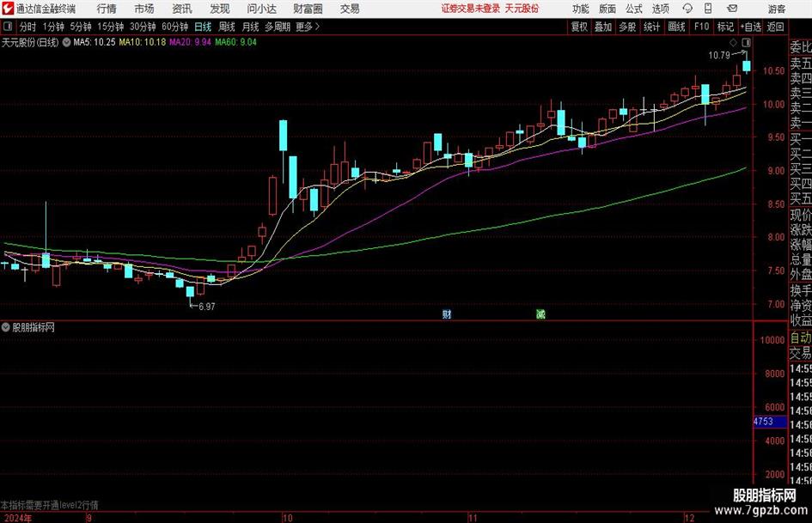Open the 交易 menu
The width and height of the screenshot is (812, 523).
(x=350, y=9)
